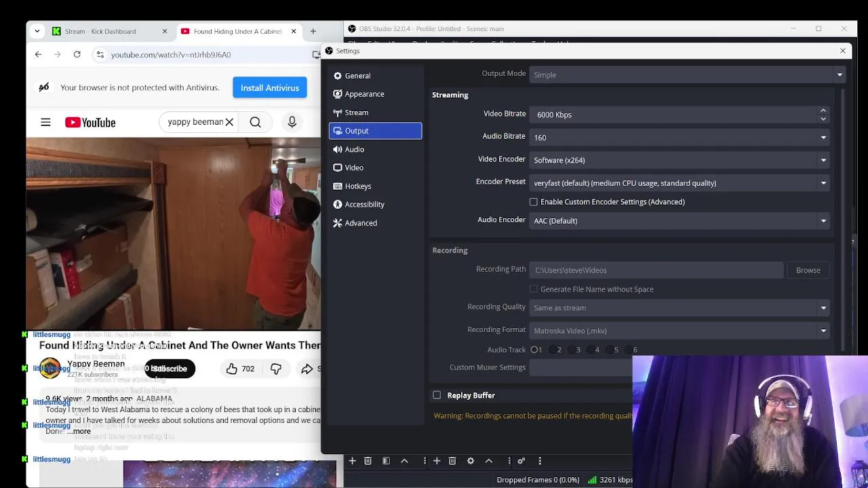Open Video settings category

pos(375,167)
